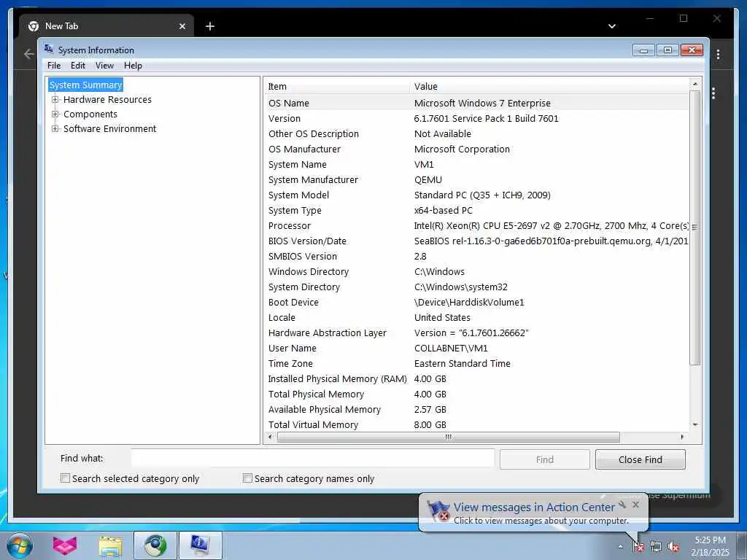Open the View menu
Screen dimensions: 747x560
(x=104, y=66)
